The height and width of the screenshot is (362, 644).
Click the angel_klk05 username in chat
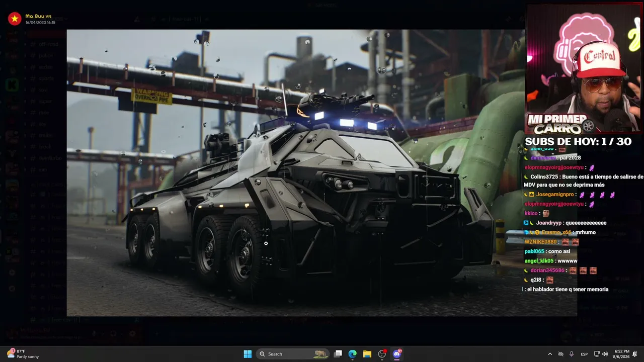(x=539, y=261)
